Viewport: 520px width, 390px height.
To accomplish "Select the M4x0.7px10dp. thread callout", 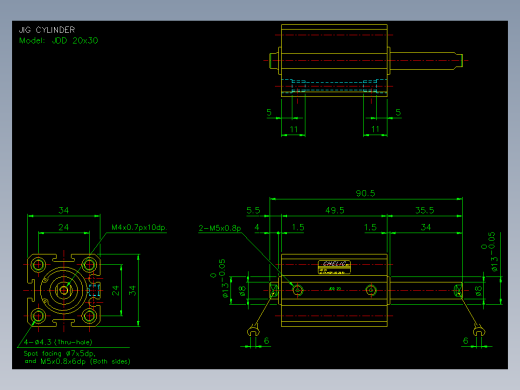I will (139, 227).
